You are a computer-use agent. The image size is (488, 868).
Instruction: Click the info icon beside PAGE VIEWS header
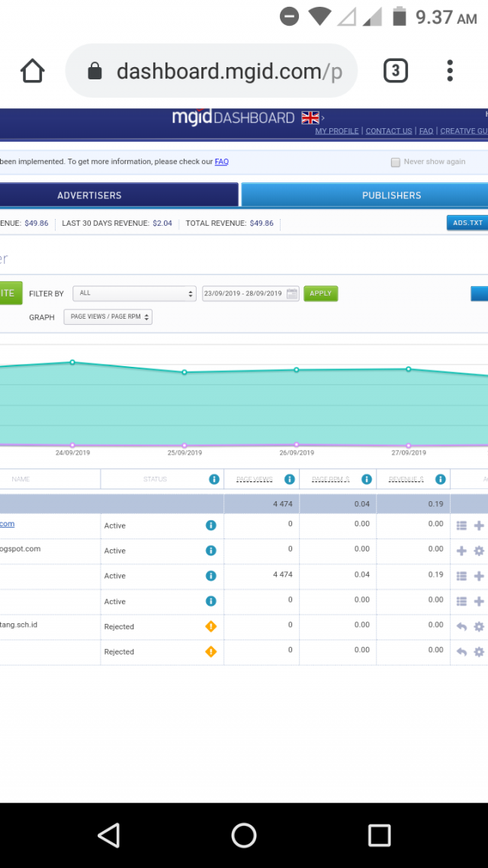pos(290,480)
